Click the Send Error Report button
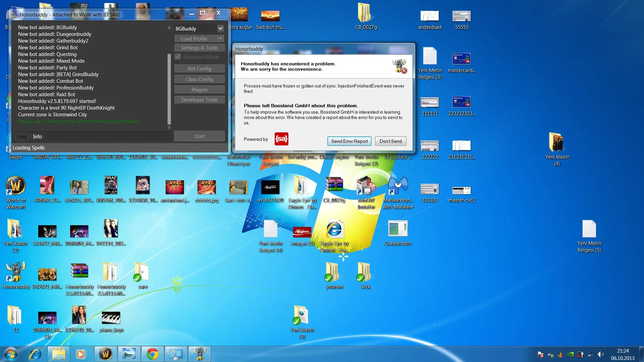 [x=349, y=141]
